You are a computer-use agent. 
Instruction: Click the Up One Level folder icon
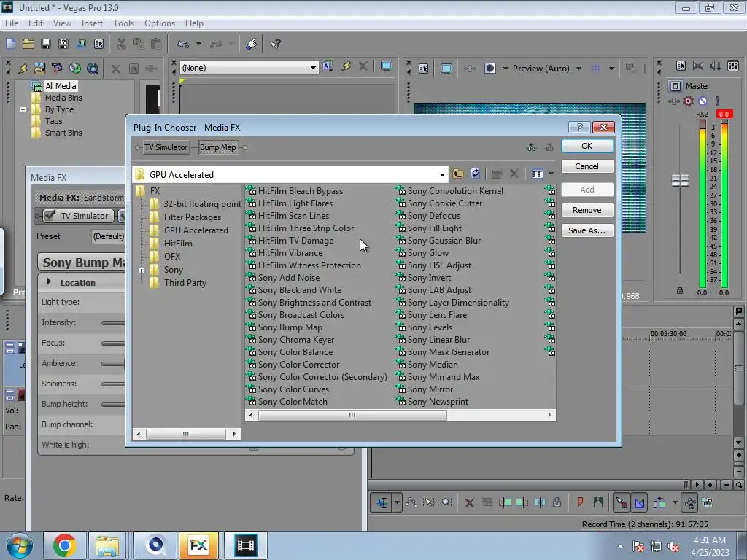[x=458, y=174]
